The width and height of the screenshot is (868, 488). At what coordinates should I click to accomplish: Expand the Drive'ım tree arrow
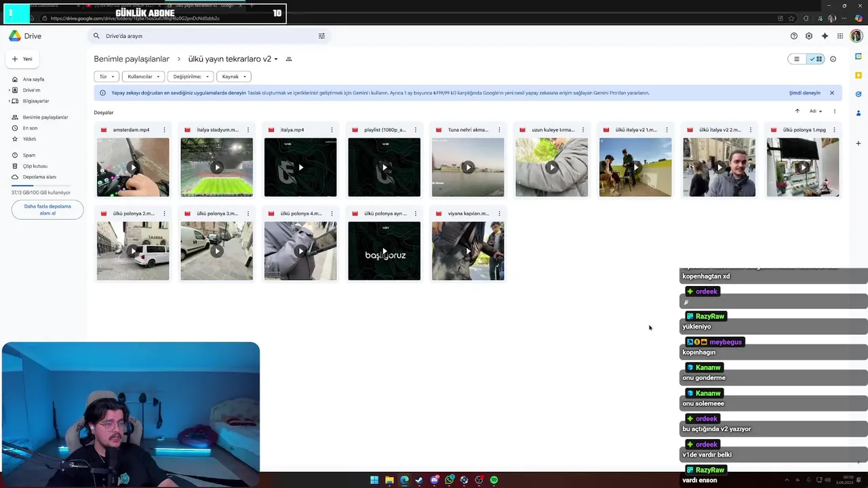[9, 90]
